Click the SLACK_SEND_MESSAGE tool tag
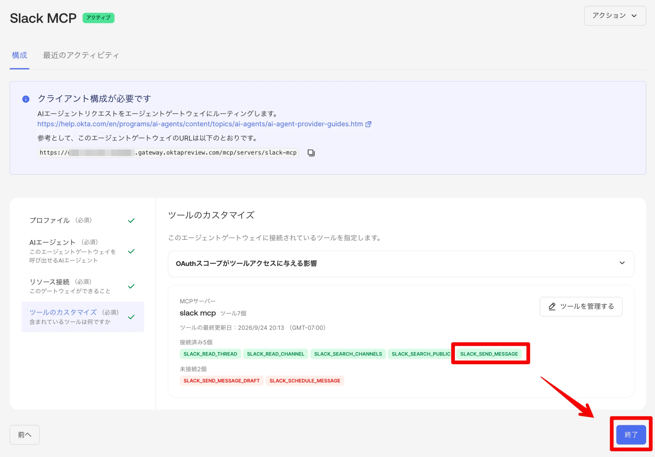Screen dimensions: 655x457 489,354
